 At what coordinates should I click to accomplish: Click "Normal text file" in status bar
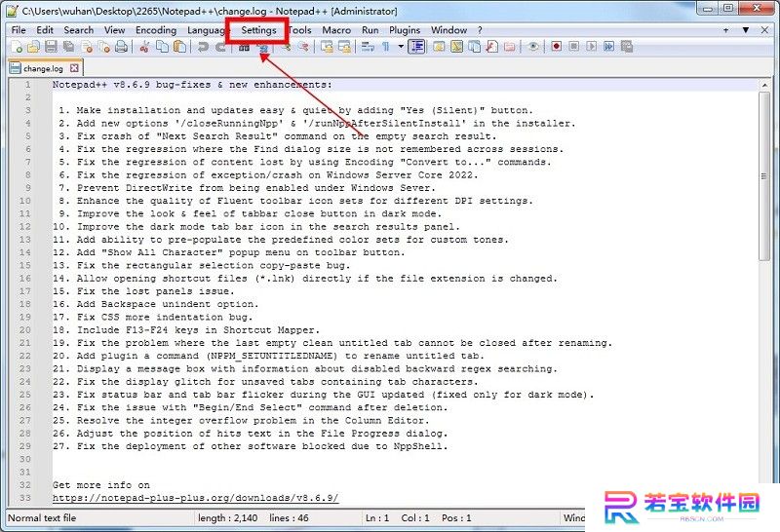click(42, 518)
